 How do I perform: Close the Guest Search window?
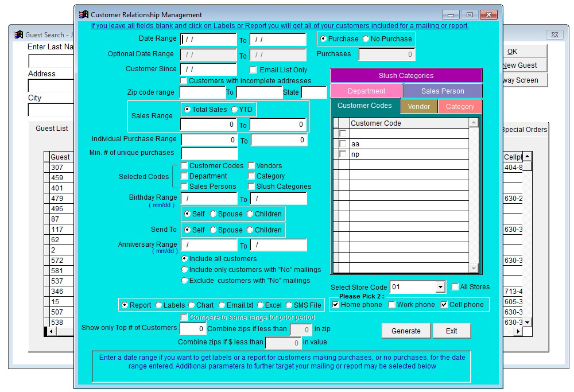[554, 35]
